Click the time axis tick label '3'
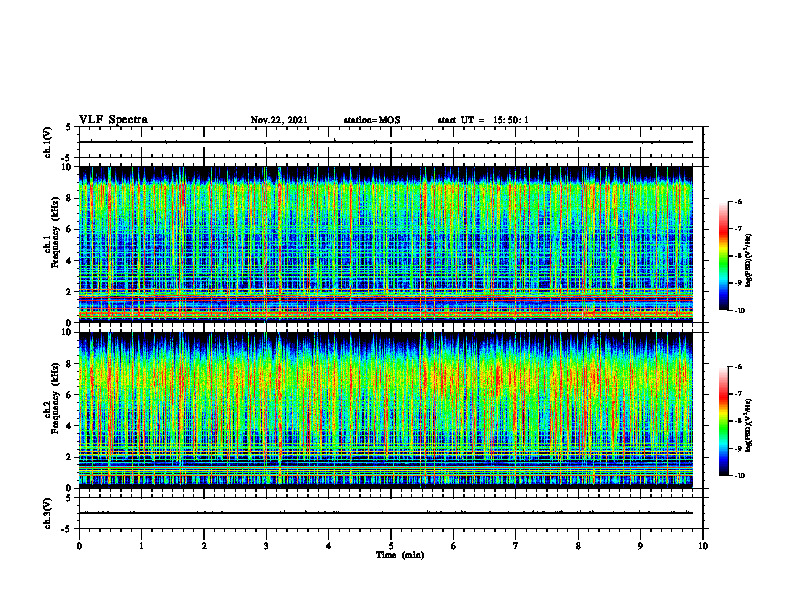Image resolution: width=792 pixels, height=612 pixels. coord(266,546)
